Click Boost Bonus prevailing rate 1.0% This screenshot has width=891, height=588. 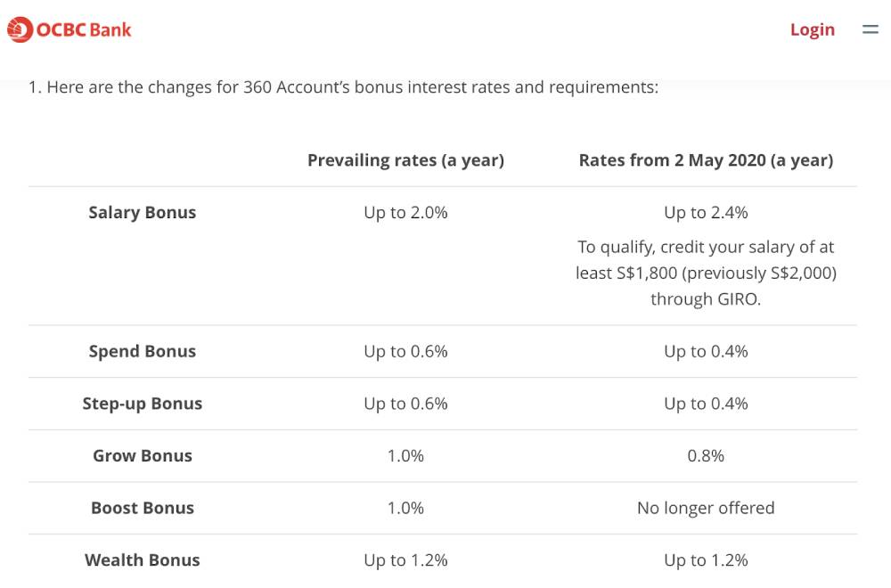pos(405,508)
